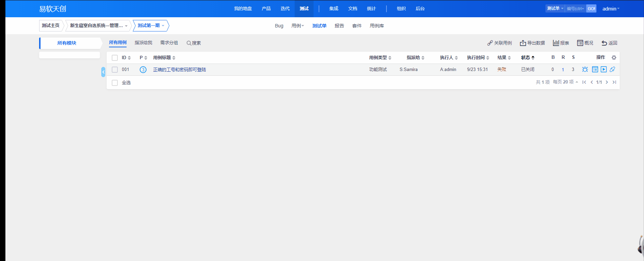Switch to 用例库 submenu

377,26
